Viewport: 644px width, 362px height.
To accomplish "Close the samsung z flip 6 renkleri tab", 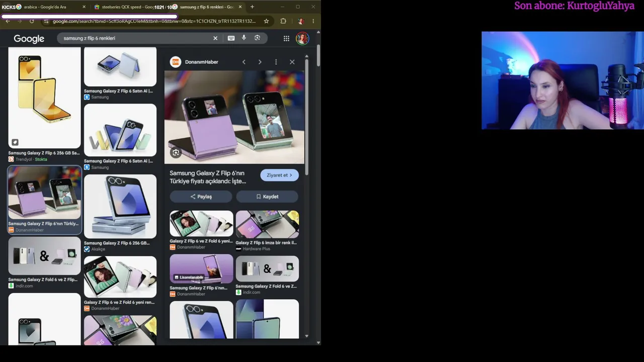I will click(x=240, y=7).
